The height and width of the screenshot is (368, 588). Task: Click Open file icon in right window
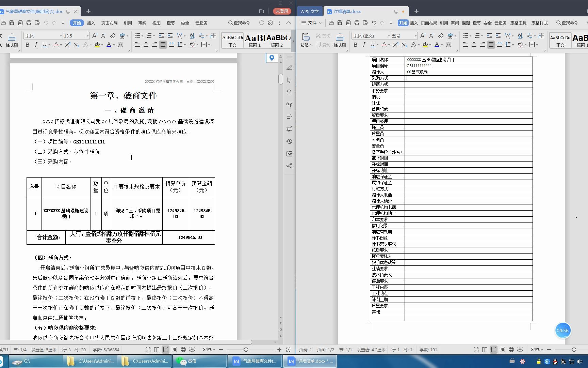pyautogui.click(x=331, y=23)
